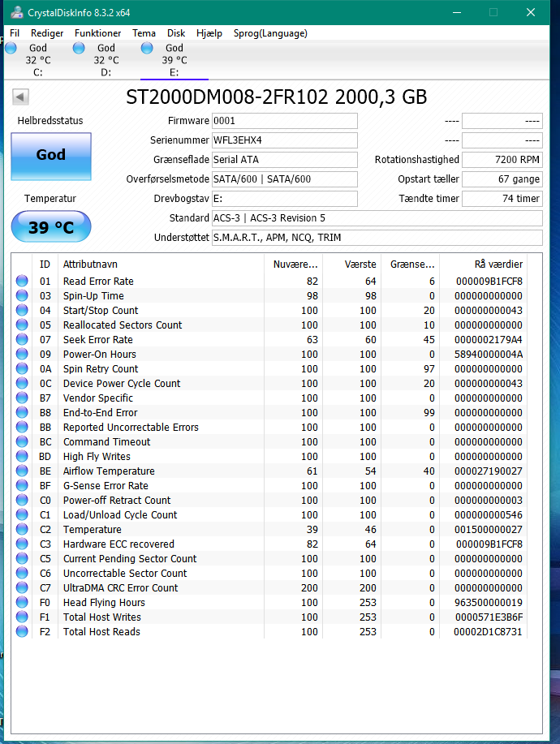560x744 pixels.
Task: Select raw value 0000571E3B6F
Action: (489, 617)
